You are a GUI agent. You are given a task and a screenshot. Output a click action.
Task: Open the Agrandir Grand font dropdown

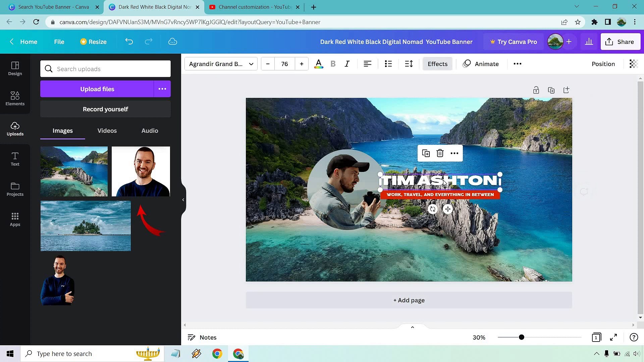pyautogui.click(x=220, y=64)
